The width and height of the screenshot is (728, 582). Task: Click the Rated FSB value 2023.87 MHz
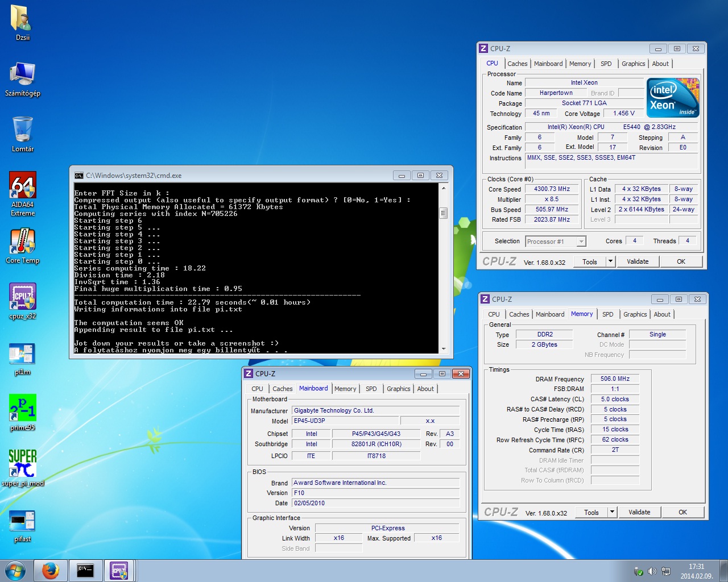(552, 219)
